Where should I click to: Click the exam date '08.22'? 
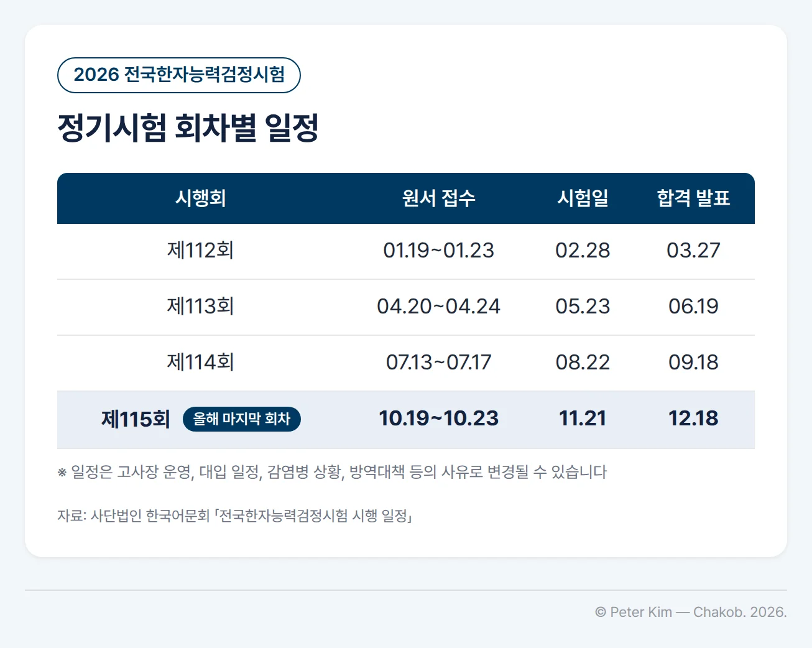tap(583, 363)
